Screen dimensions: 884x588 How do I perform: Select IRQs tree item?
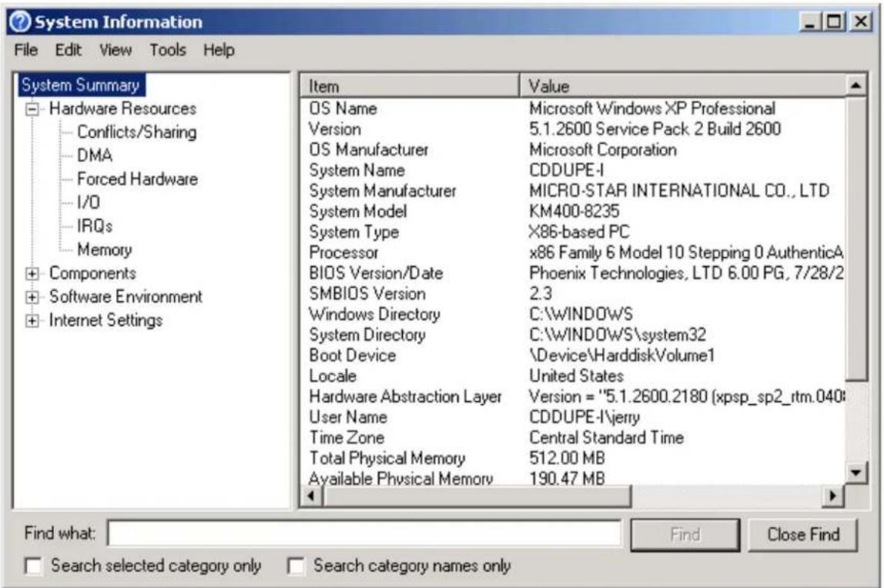click(x=95, y=226)
